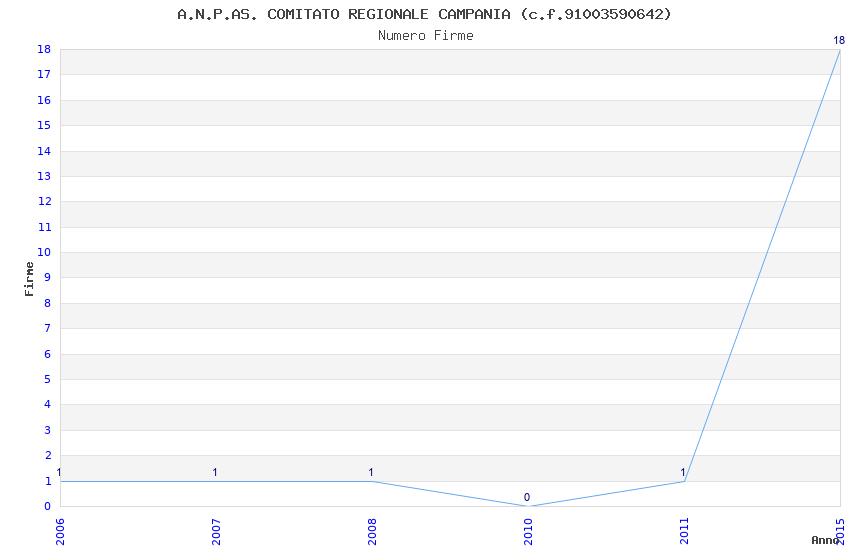This screenshot has width=850, height=550.
Task: Click the chart title A.N.P.AS. COMITATO REGIONALE CAMPANIA
Action: click(424, 14)
